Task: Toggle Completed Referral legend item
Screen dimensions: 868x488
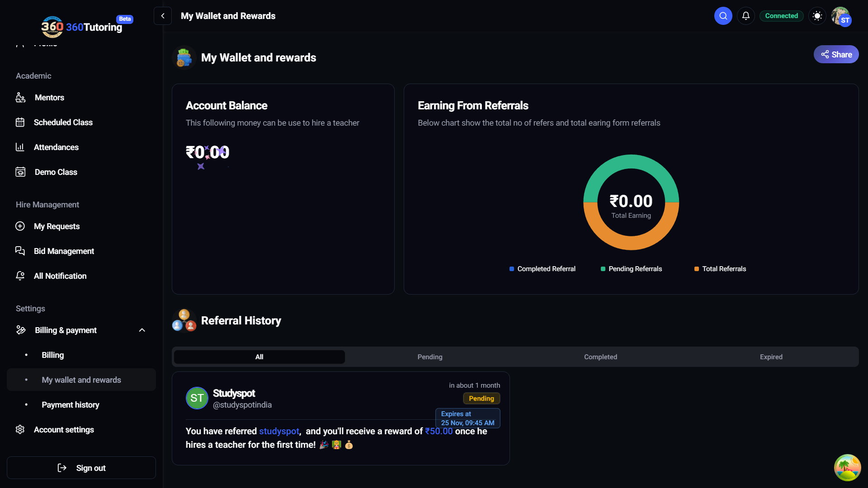Action: 542,269
